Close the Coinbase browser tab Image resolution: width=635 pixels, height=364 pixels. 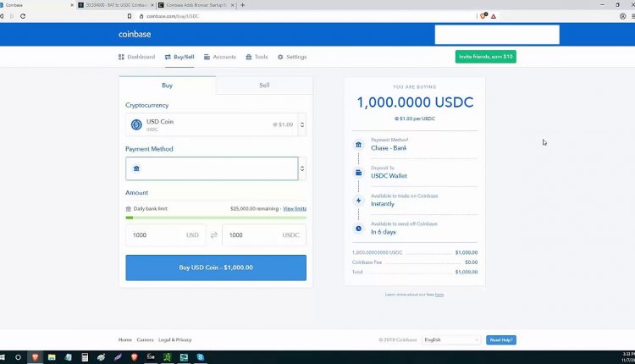pyautogui.click(x=72, y=5)
